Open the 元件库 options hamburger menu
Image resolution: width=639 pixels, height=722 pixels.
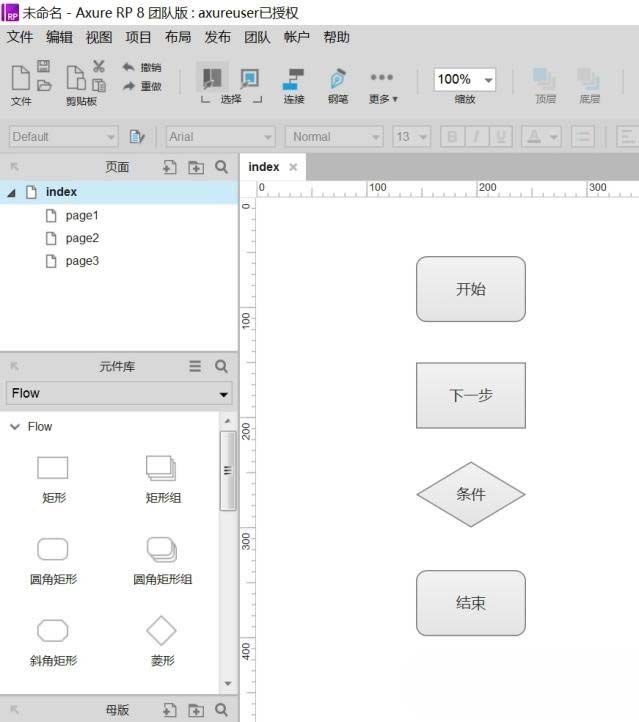[196, 367]
